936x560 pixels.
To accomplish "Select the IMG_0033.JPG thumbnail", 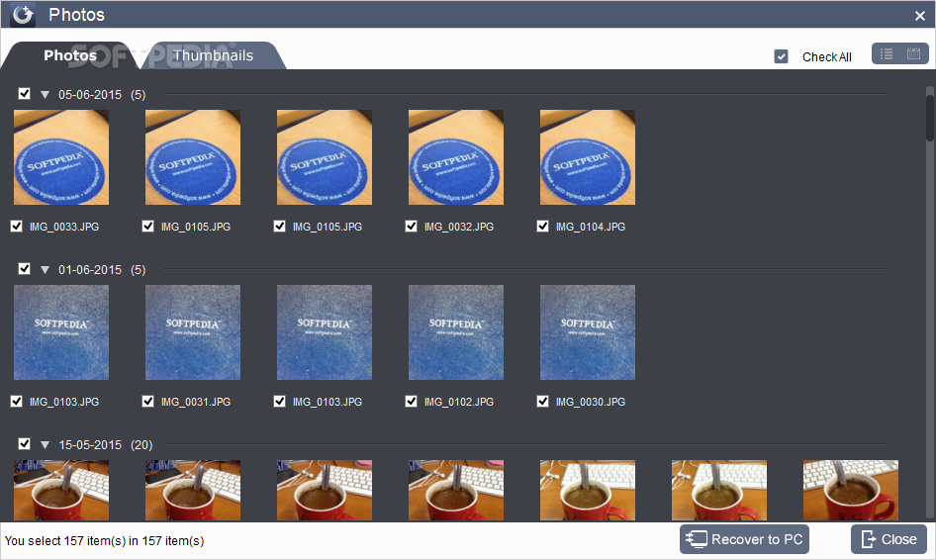I will 61,157.
